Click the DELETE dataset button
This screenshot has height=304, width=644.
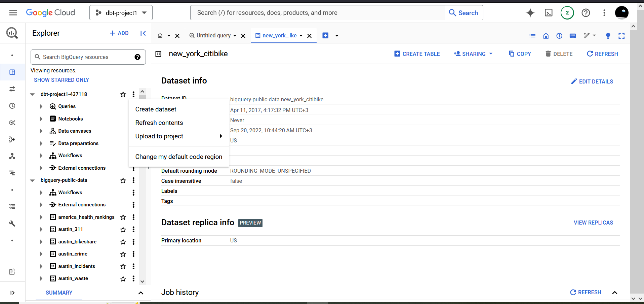click(x=559, y=54)
